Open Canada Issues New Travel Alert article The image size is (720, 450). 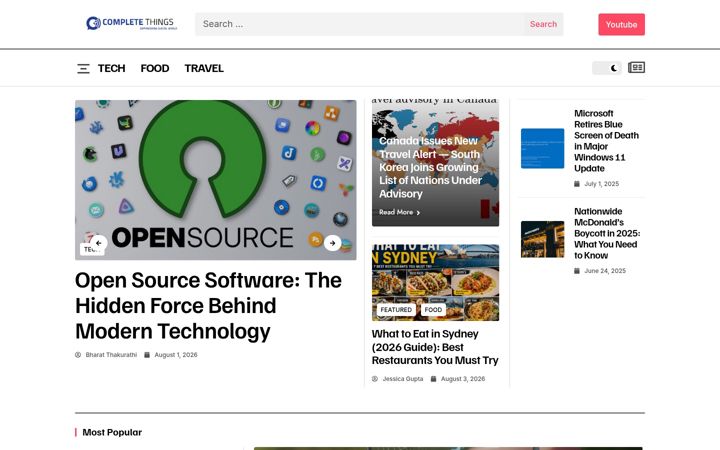[x=430, y=167]
